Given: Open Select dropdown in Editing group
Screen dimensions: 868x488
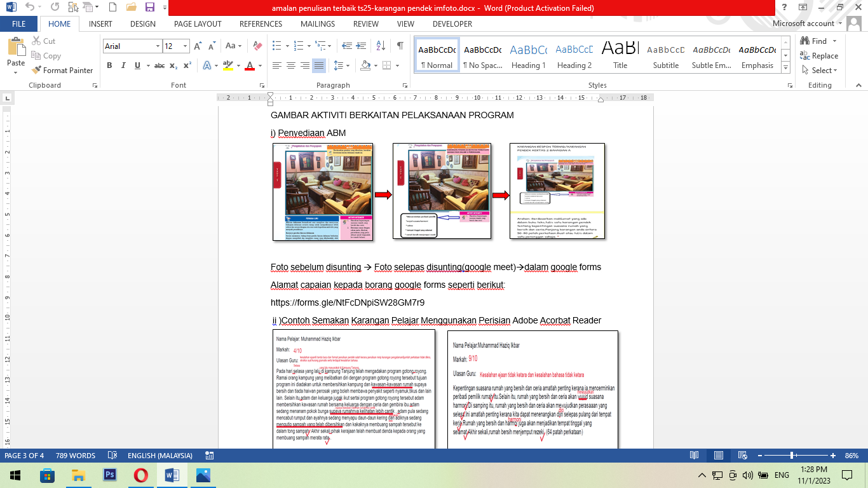Looking at the screenshot, I should click(x=820, y=71).
